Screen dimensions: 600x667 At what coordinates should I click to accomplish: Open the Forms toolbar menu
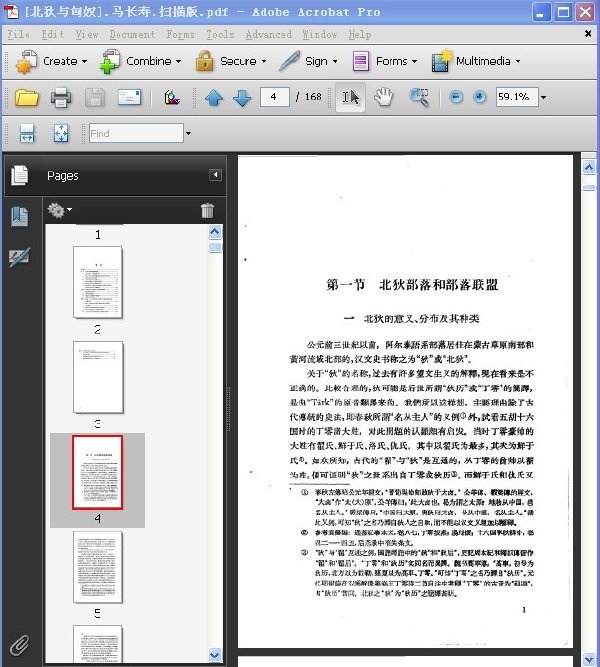point(385,61)
